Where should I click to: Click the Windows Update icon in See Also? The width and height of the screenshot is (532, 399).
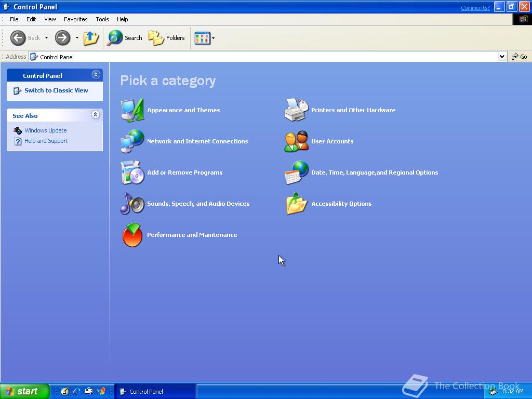click(x=18, y=130)
